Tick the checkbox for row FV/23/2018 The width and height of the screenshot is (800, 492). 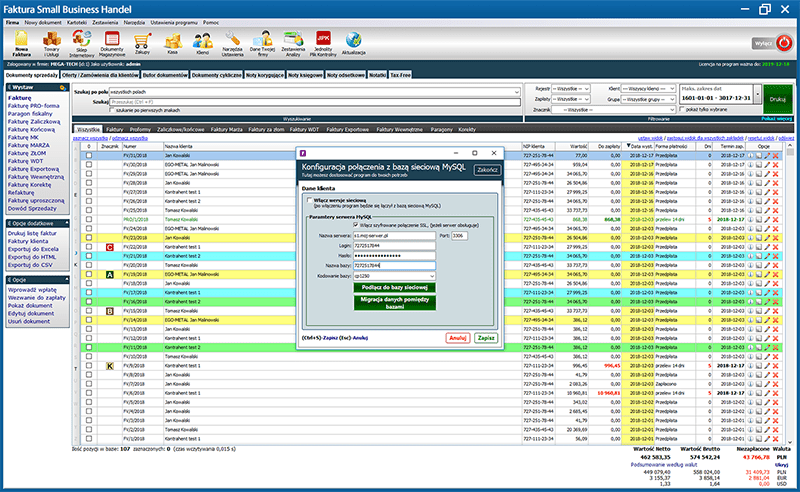[89, 238]
